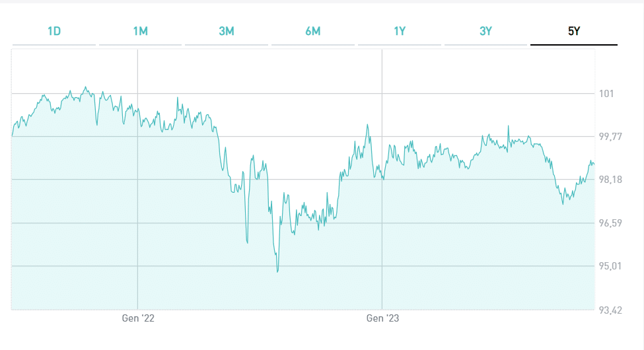This screenshot has width=644, height=350.
Task: Click the 93,42 y-axis label
Action: click(x=610, y=309)
